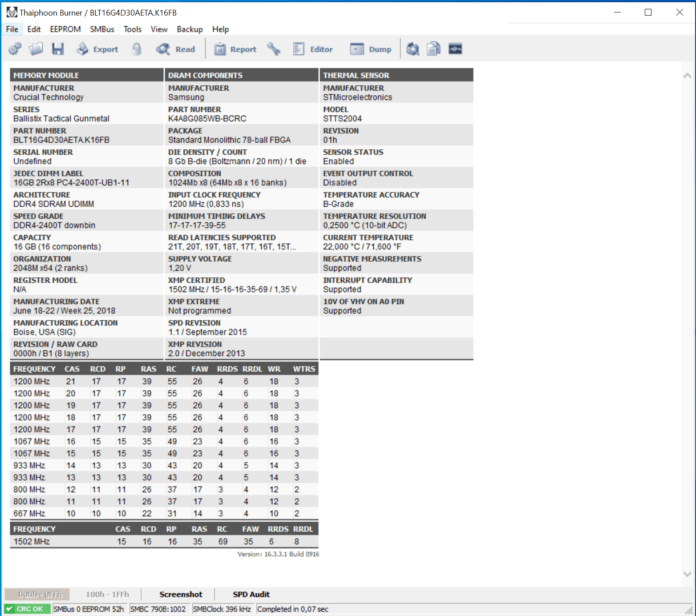Click the 'STMicroelectronics' sensor manufacturer value
Image resolution: width=696 pixels, height=616 pixels.
tap(358, 97)
